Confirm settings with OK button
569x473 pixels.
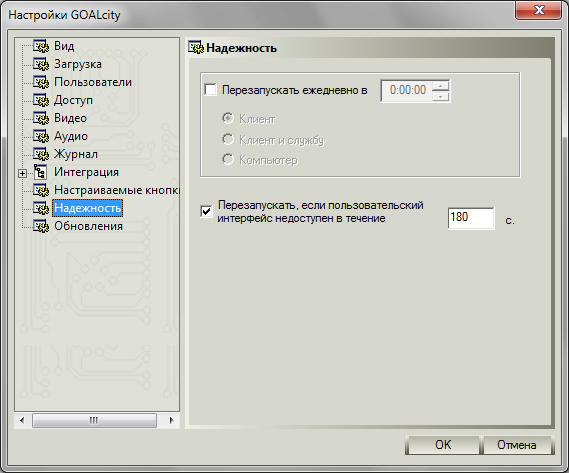443,445
